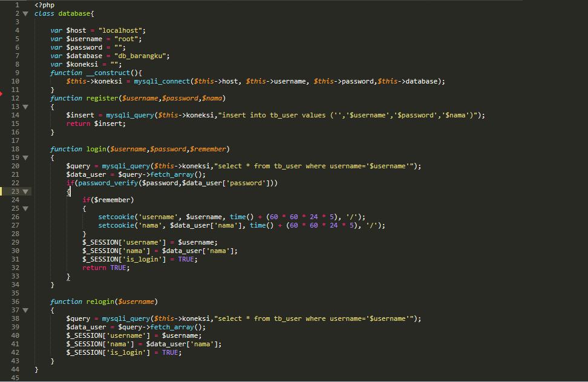Click the string "db_barangku"
The image size is (588, 382).
(x=140, y=56)
